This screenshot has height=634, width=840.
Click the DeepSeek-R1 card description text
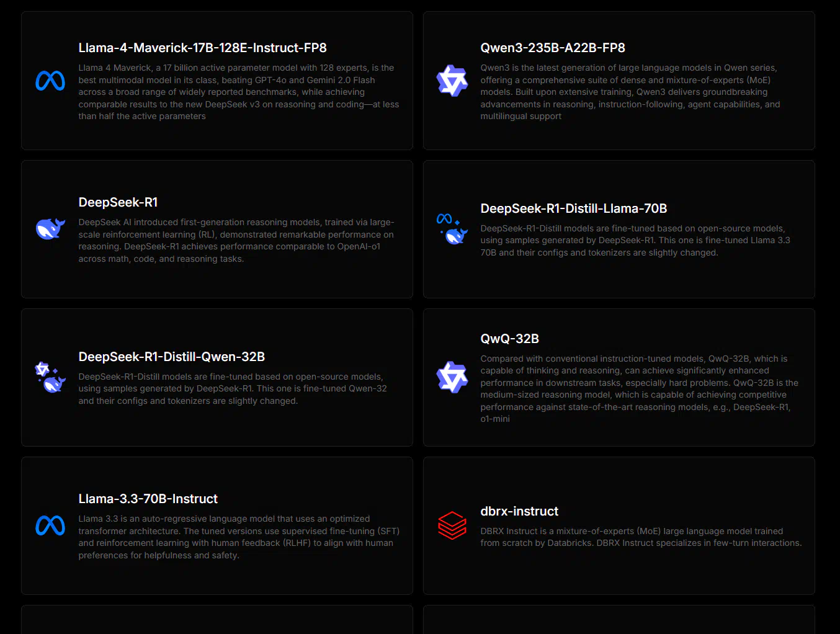tap(236, 241)
